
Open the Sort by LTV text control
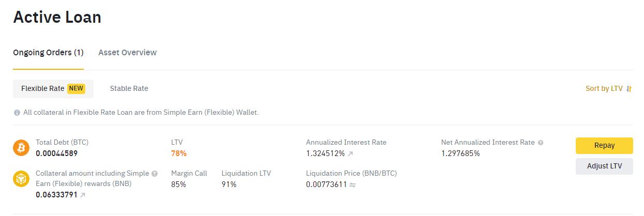[604, 89]
